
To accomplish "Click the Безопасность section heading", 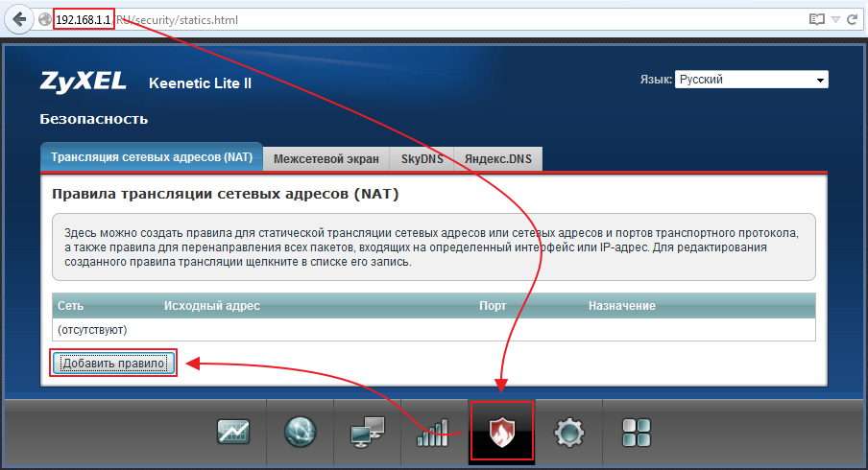I will (93, 119).
